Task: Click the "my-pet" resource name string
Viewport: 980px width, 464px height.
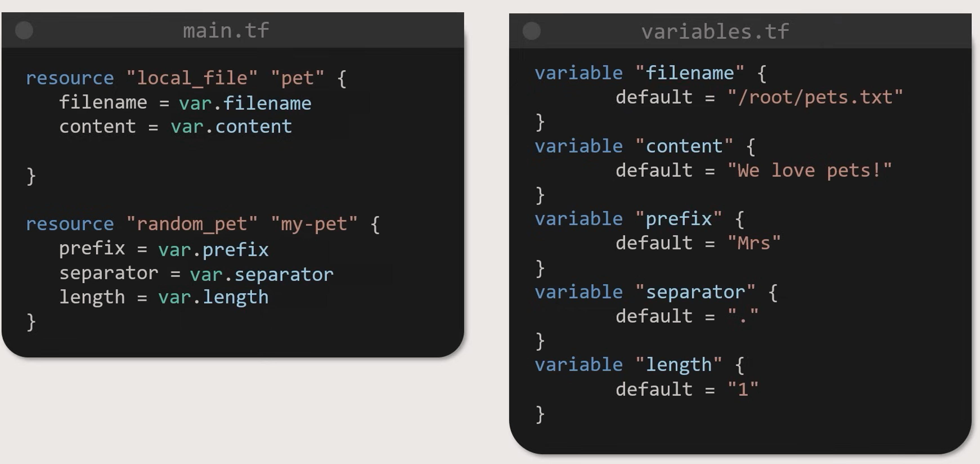Action: 314,224
